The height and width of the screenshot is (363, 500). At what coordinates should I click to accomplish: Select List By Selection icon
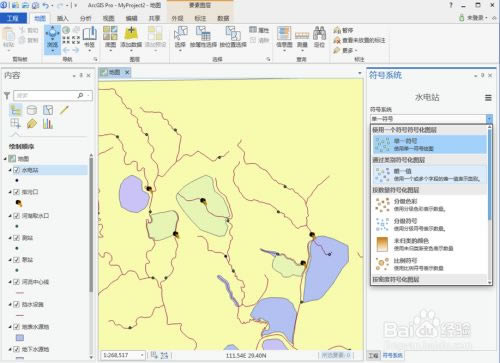(x=48, y=110)
